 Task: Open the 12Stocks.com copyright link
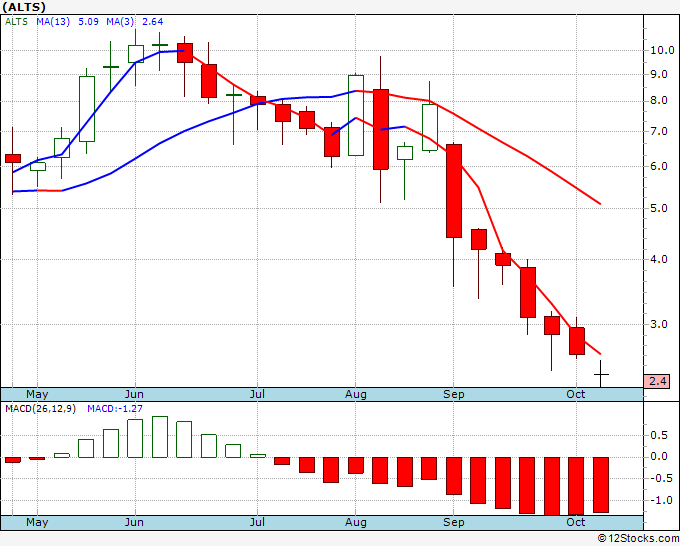tap(638, 539)
